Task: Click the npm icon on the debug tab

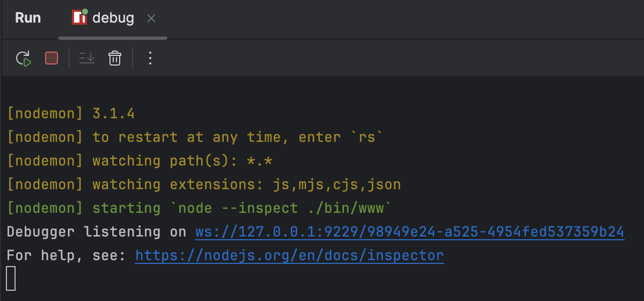Action: (x=79, y=18)
